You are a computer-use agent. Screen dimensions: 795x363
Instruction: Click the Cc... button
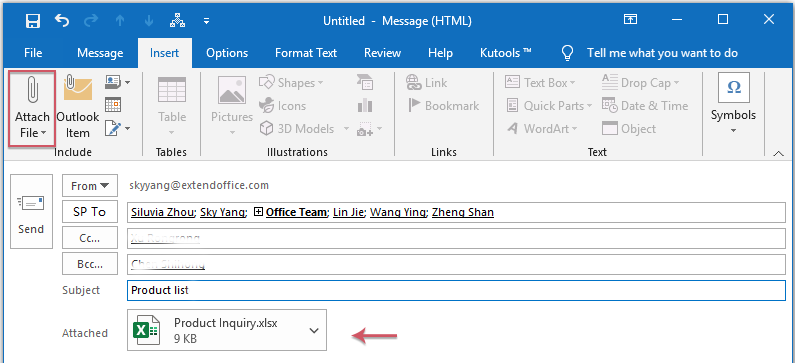90,238
